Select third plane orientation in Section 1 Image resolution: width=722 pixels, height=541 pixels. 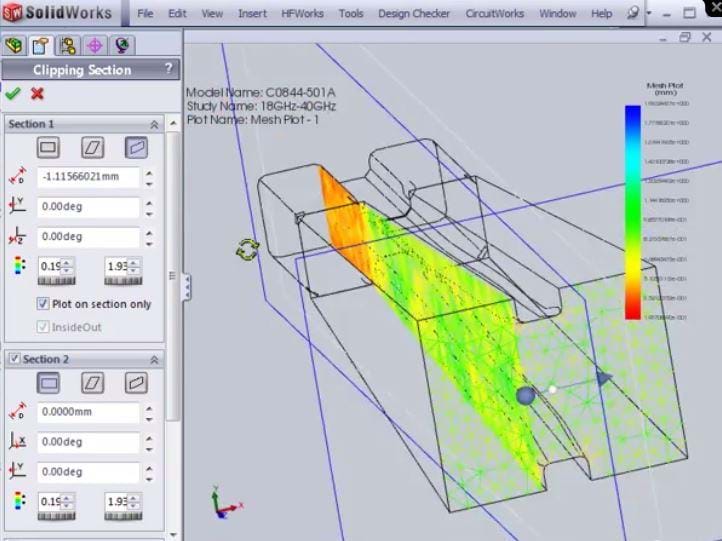135,147
